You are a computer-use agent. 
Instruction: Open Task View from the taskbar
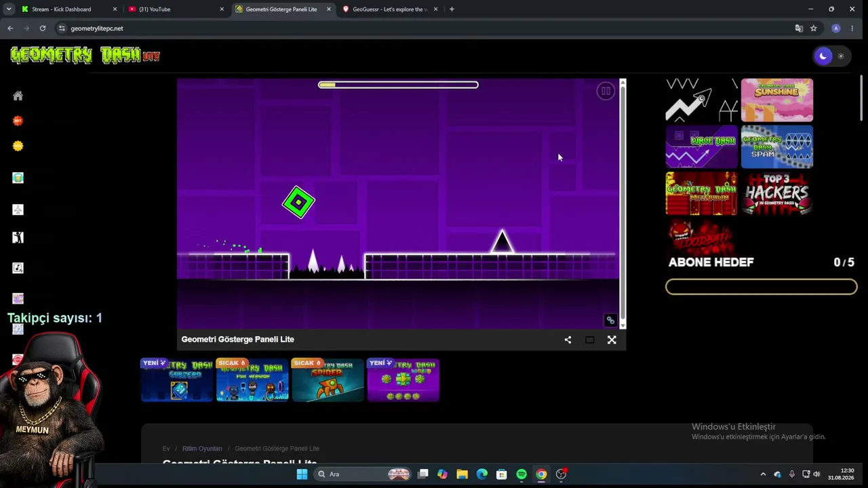(x=423, y=474)
